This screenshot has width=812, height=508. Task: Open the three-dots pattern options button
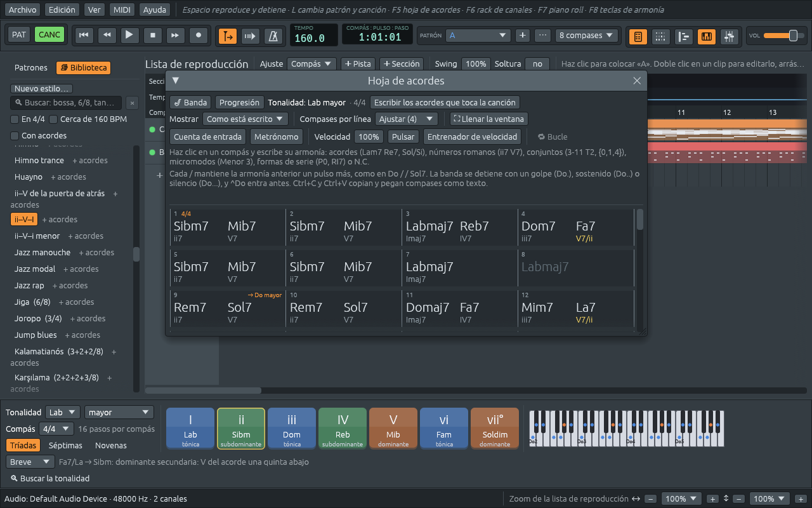542,36
